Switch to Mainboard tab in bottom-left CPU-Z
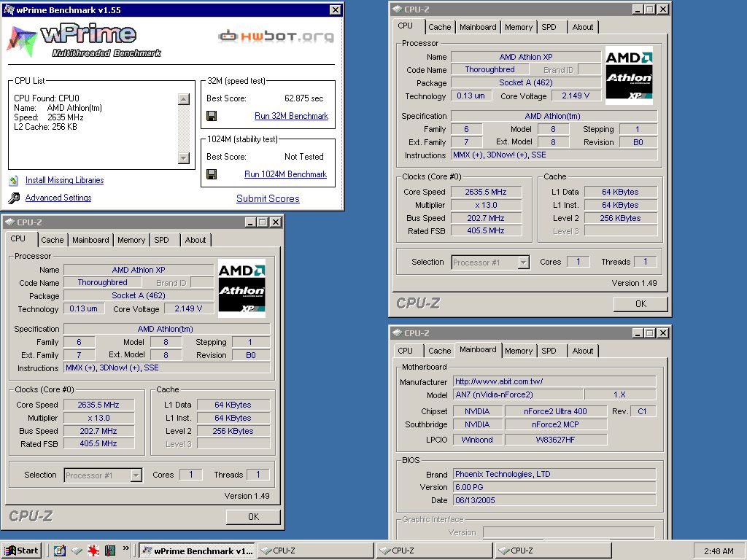The height and width of the screenshot is (560, 747). tap(90, 240)
